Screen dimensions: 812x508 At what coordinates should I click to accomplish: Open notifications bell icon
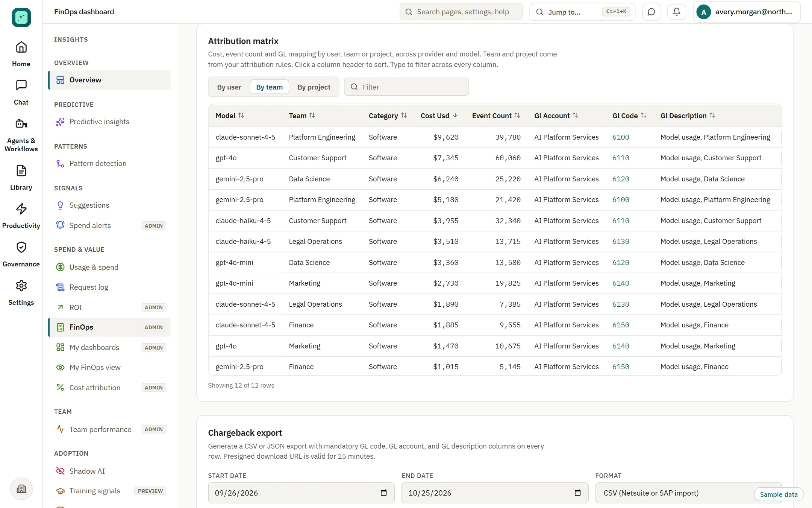click(x=676, y=12)
